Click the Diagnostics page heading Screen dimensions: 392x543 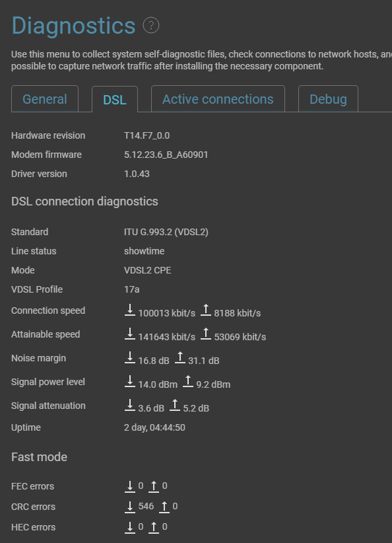pos(73,26)
